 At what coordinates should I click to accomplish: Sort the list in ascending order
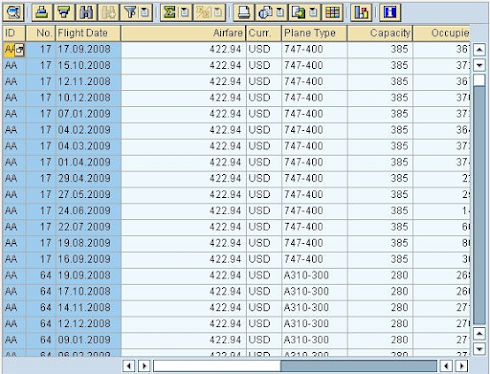tap(42, 13)
